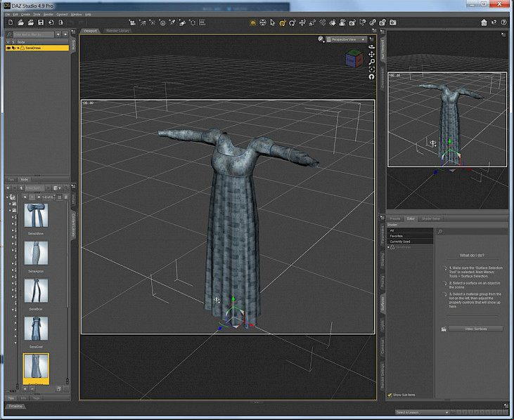Toggle visibility eye of SeraDress node

point(8,48)
